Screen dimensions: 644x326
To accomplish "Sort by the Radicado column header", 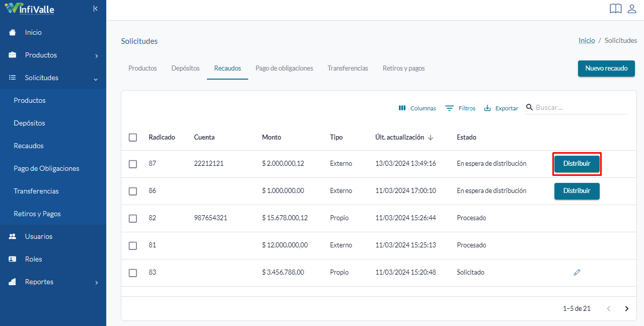I will tap(162, 137).
